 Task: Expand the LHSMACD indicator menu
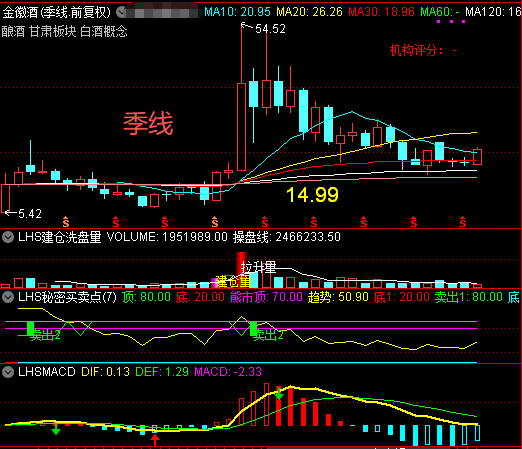[8, 372]
